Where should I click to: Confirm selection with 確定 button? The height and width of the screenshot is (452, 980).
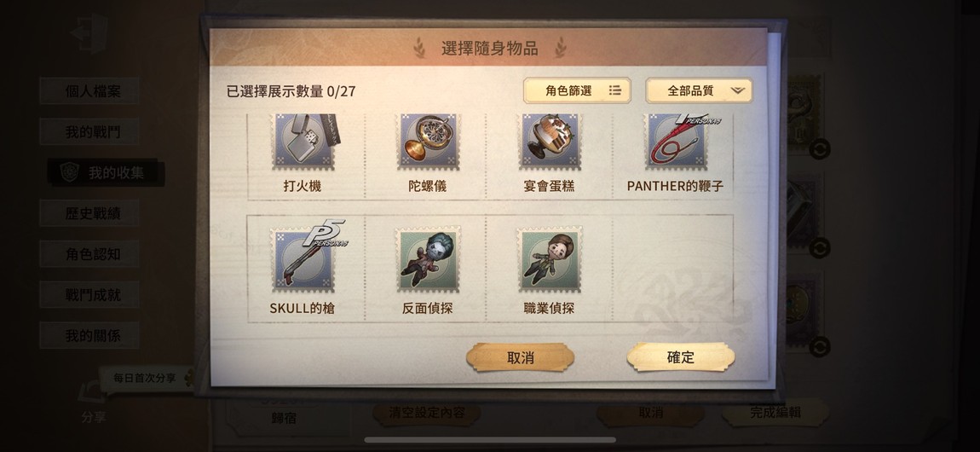681,357
